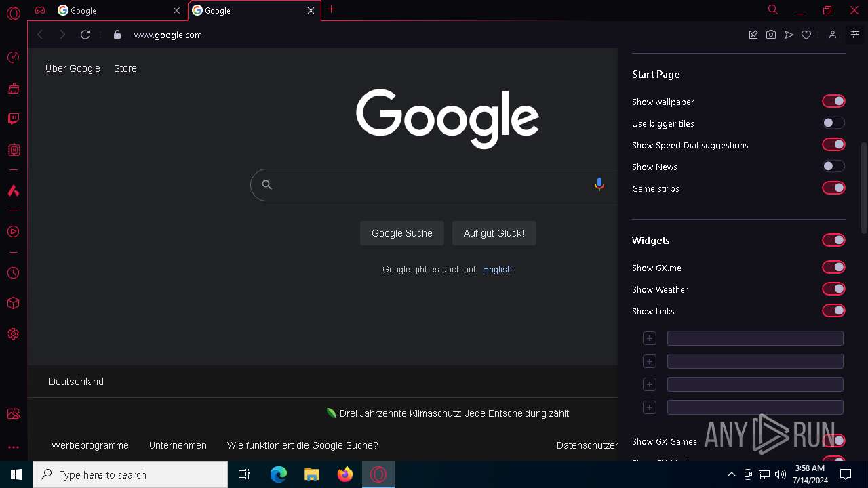
Task: Disable the Game strips toggle
Action: (833, 188)
